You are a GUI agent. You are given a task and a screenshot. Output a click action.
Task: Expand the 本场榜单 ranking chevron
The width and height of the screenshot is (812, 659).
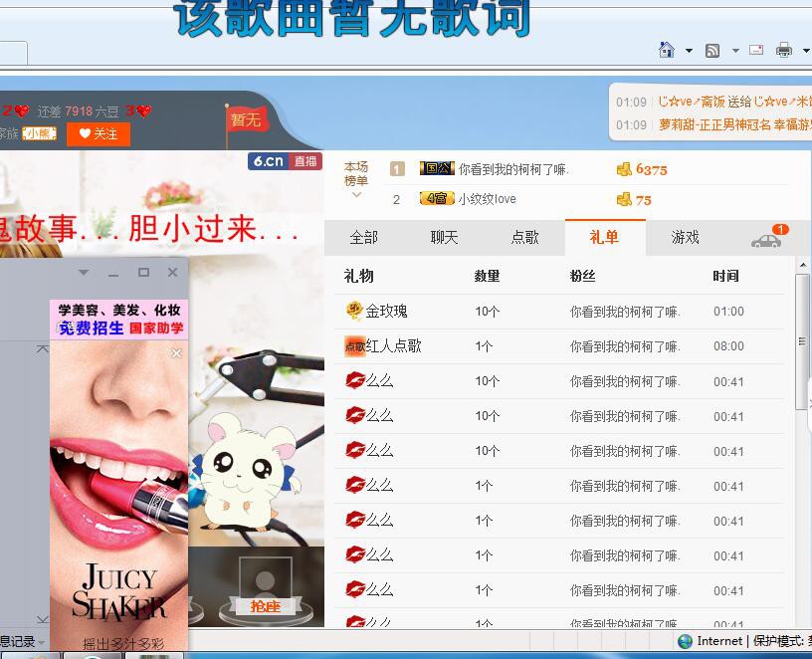pyautogui.click(x=356, y=195)
